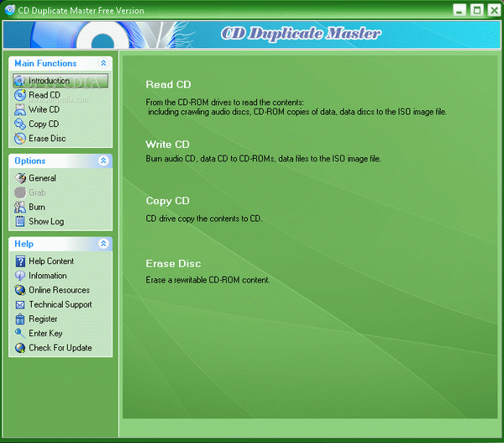Viewport: 504px width, 443px height.
Task: Click the Read CD heading in main pane
Action: pos(168,85)
